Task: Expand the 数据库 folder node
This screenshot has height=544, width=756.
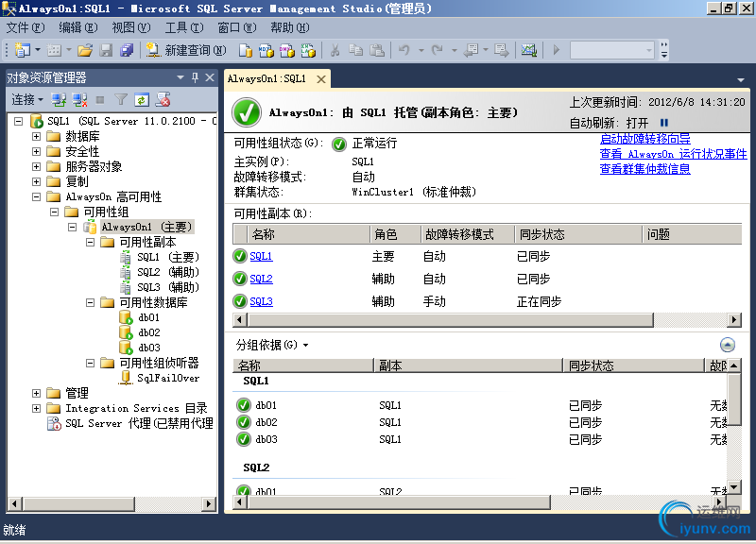Action: click(x=36, y=136)
